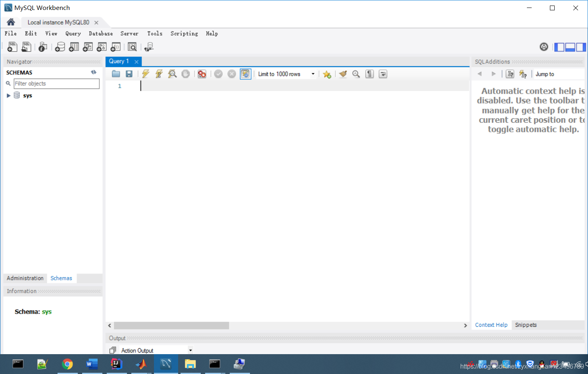This screenshot has width=588, height=374.
Task: Click scroll right arrow of editor scrollbar
Action: point(465,326)
